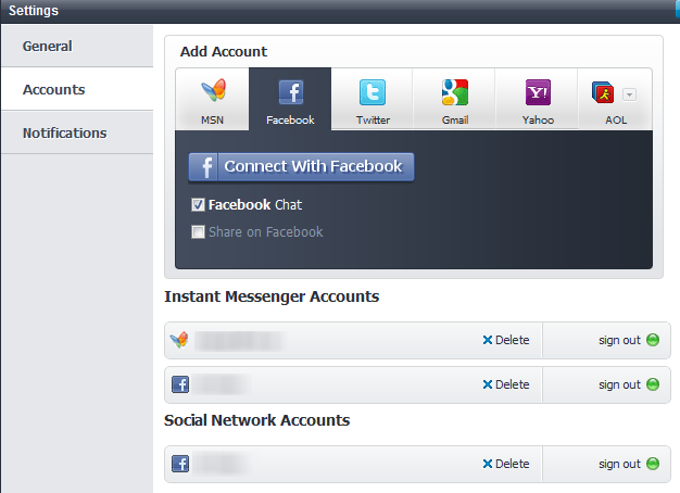The image size is (680, 493).
Task: Click green status dot of MSN account
Action: (652, 340)
